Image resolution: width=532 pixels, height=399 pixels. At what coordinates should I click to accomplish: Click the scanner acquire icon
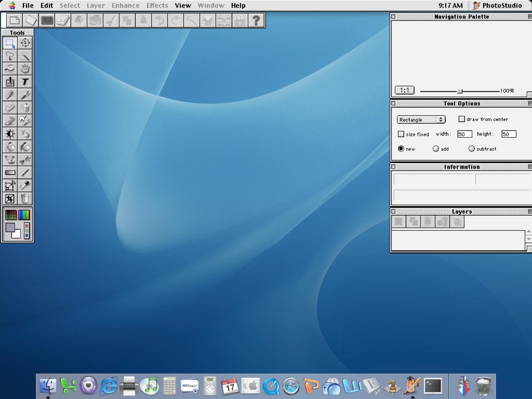(63, 20)
